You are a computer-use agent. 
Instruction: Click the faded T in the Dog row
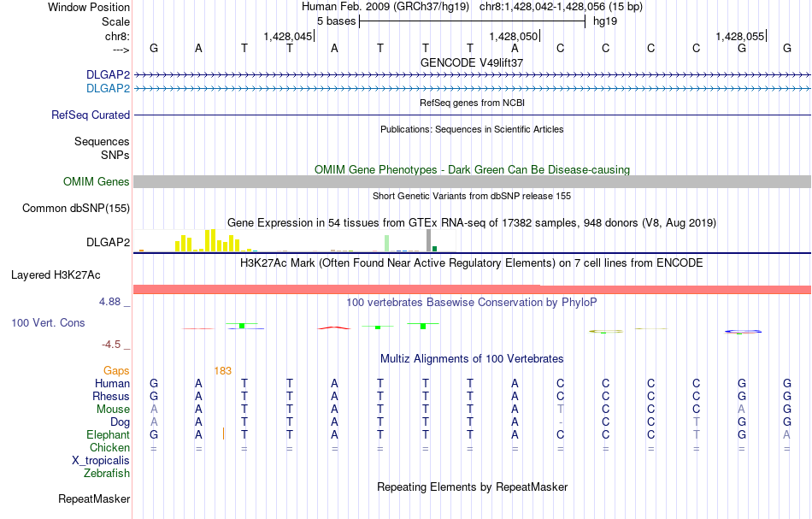point(697,422)
